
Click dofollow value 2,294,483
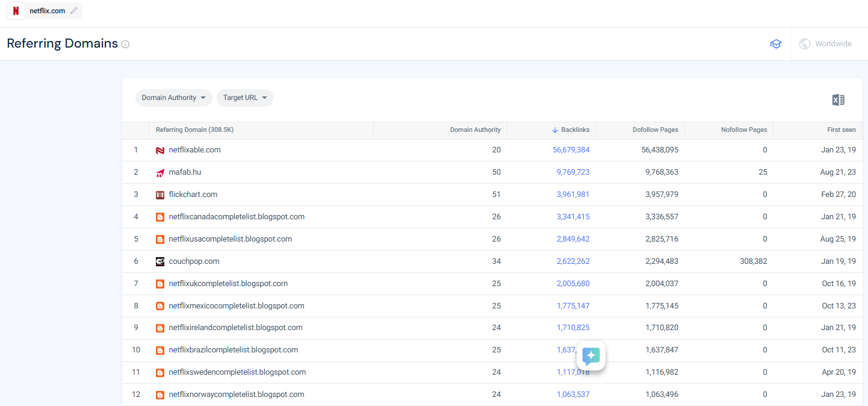(x=662, y=261)
